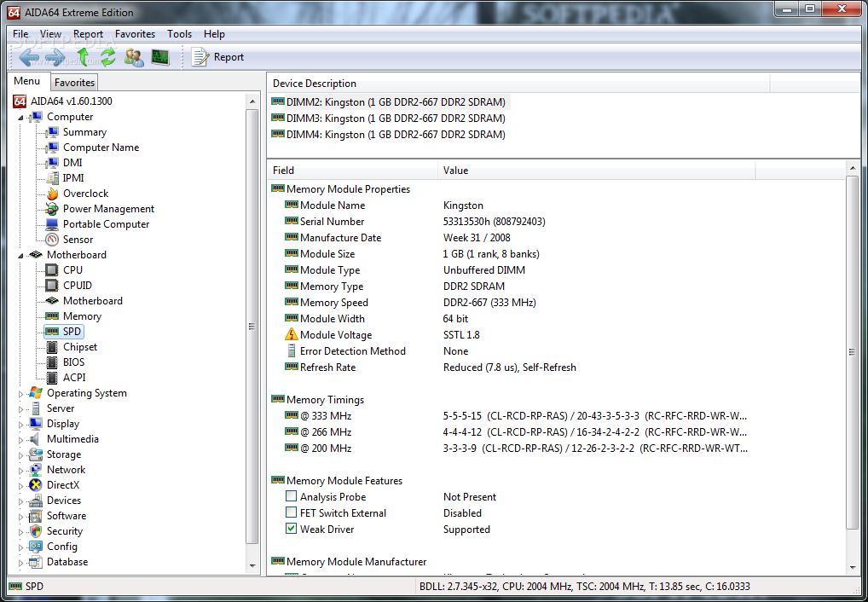868x602 pixels.
Task: Switch to the Menu tab
Action: 27,81
